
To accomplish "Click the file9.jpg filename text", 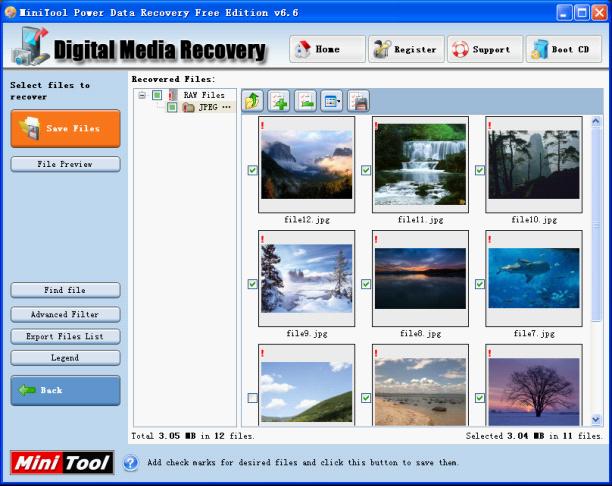I will [x=307, y=334].
